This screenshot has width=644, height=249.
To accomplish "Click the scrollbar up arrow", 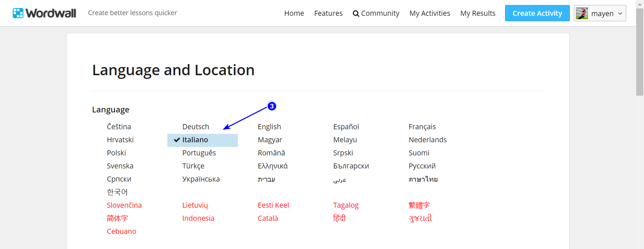I will click(x=640, y=4).
